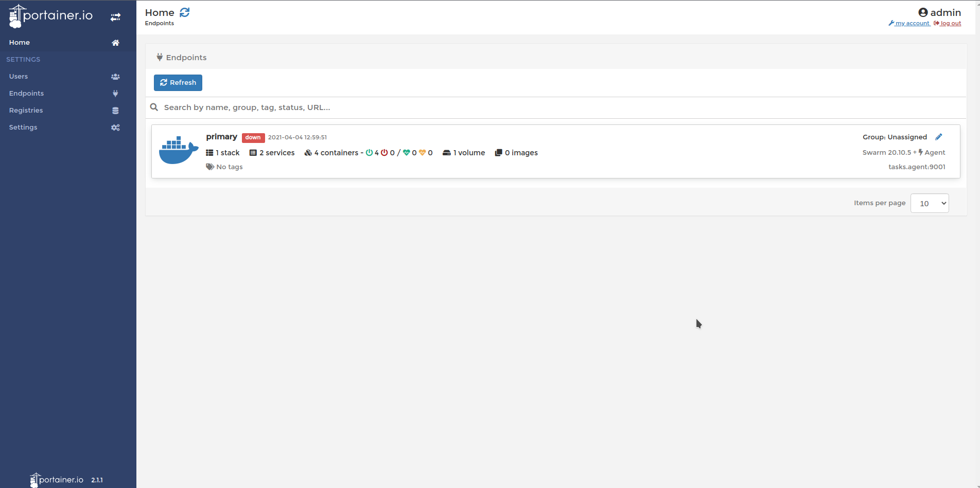The height and width of the screenshot is (488, 980).
Task: Open Registries from the sidebar
Action: [x=26, y=110]
